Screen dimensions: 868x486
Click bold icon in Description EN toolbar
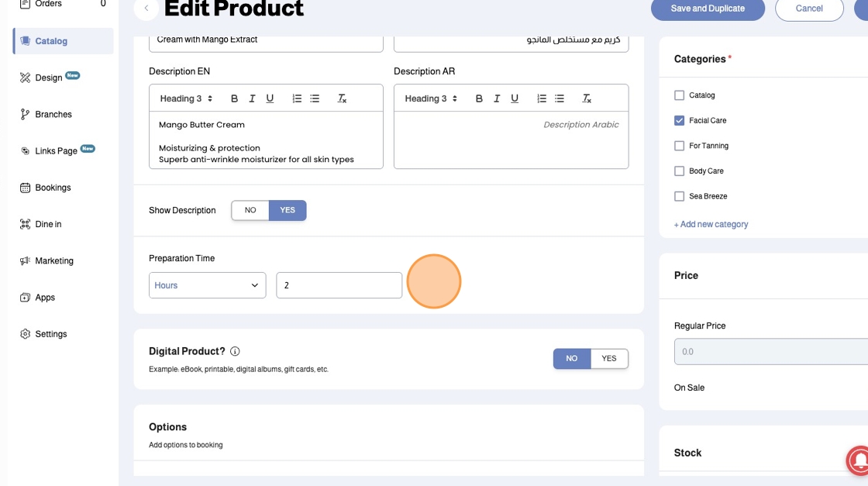point(234,98)
